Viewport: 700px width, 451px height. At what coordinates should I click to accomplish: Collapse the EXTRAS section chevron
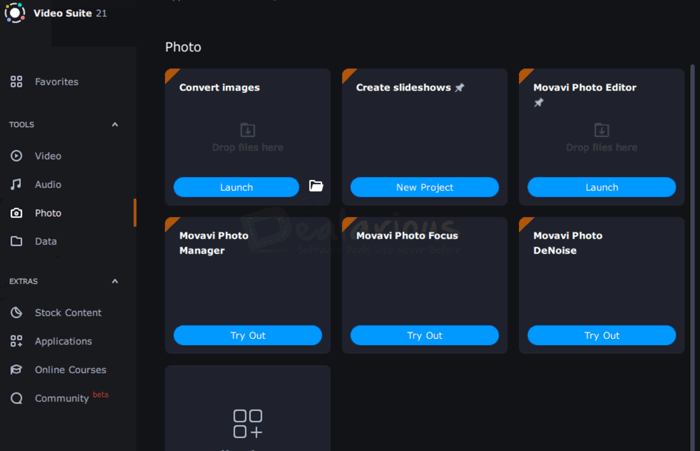(x=115, y=281)
